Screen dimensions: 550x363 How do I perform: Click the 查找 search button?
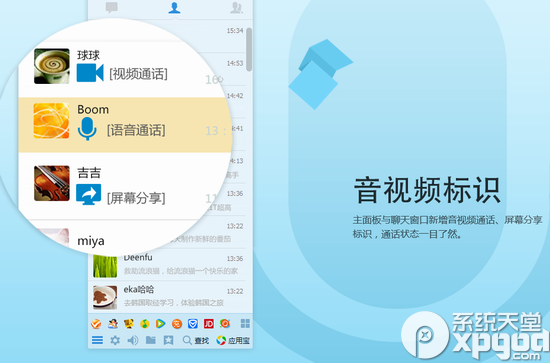click(x=196, y=340)
